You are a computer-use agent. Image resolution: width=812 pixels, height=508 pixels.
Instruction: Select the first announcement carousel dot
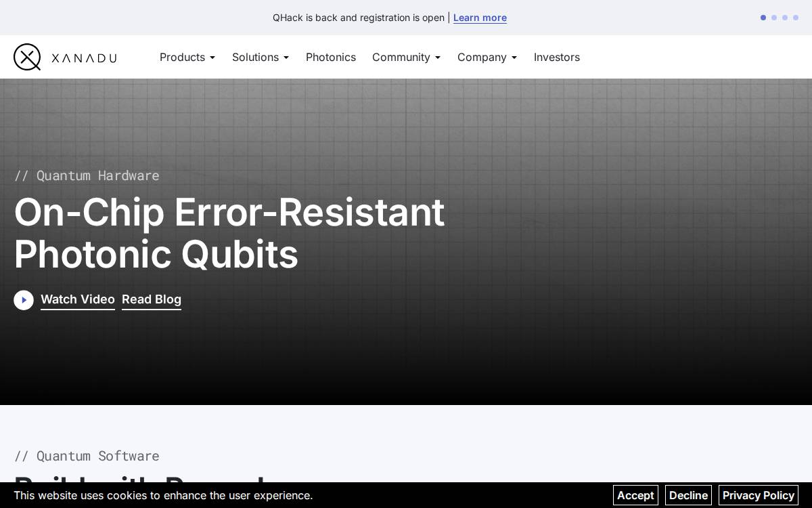point(763,18)
